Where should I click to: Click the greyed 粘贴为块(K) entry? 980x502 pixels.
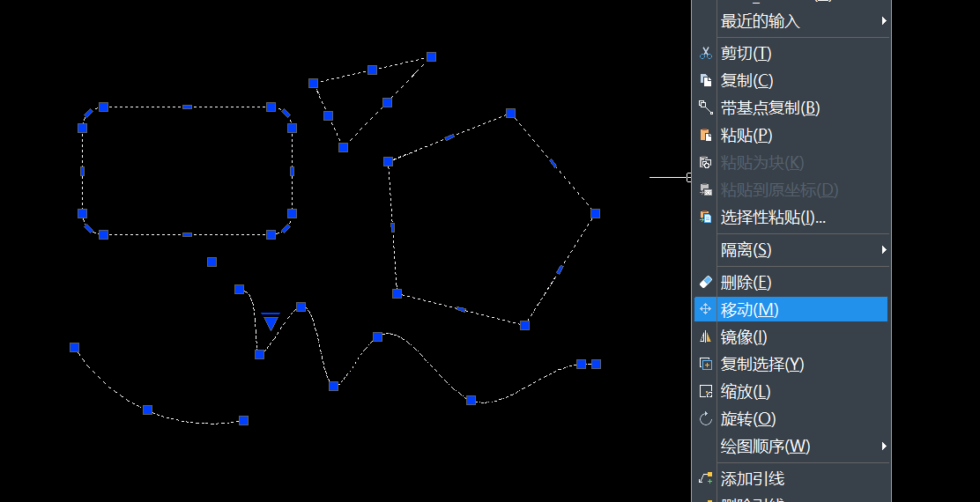[791, 163]
